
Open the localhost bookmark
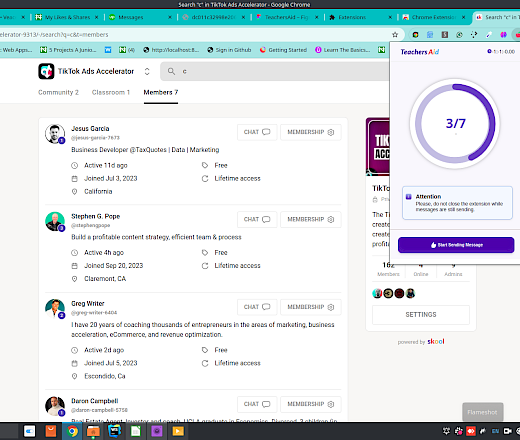pos(171,50)
